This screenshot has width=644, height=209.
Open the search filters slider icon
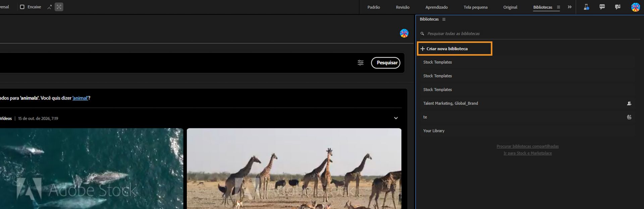[x=361, y=63]
